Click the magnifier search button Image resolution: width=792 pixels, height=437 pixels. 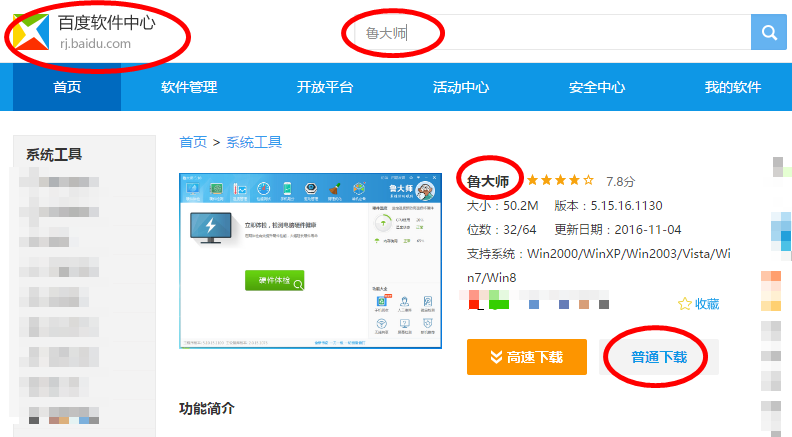pos(769,32)
